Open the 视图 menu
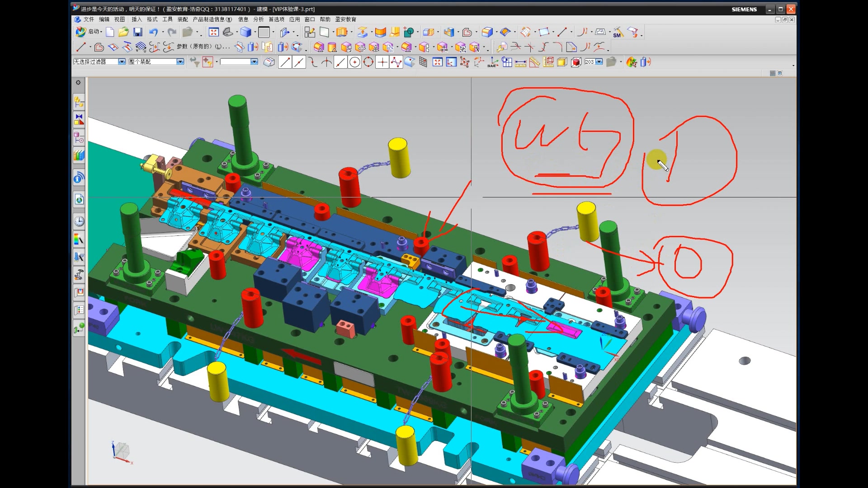Screen dimensions: 868x488 click(119, 19)
